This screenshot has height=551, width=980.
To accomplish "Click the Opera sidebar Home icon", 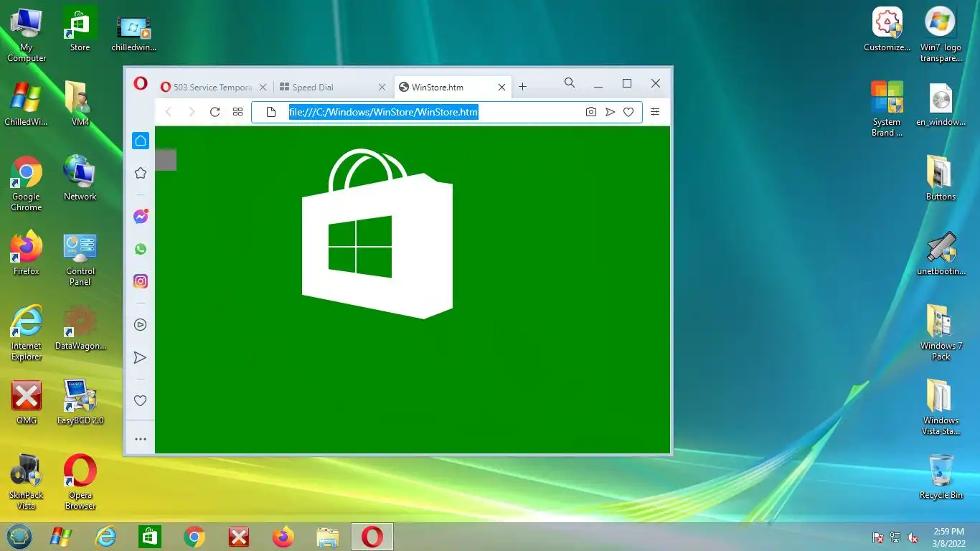I will coord(141,141).
